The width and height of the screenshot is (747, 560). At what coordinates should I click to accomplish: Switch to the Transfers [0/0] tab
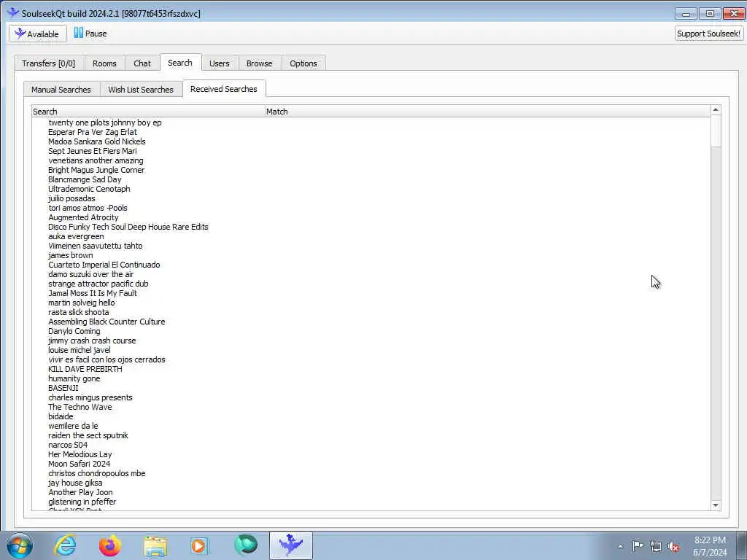pyautogui.click(x=49, y=63)
